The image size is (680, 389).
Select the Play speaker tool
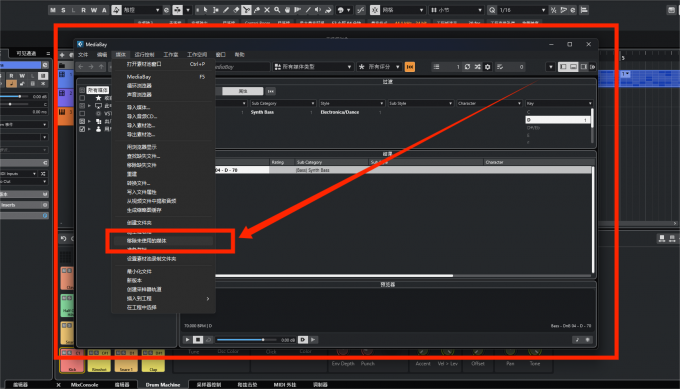click(x=318, y=10)
